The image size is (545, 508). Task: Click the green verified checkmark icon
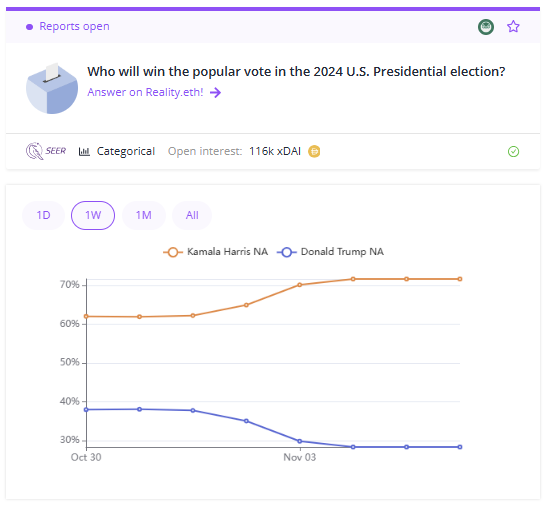click(x=513, y=151)
